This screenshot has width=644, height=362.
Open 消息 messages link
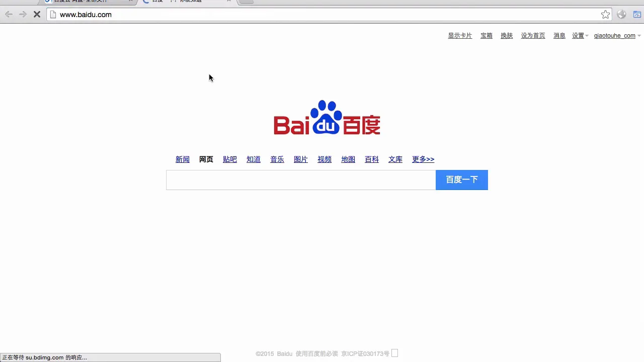(559, 36)
